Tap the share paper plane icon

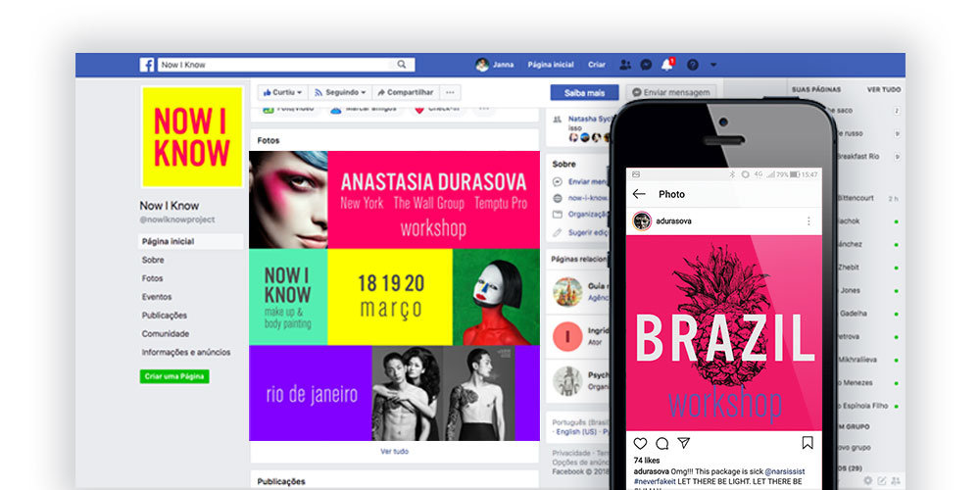(684, 443)
